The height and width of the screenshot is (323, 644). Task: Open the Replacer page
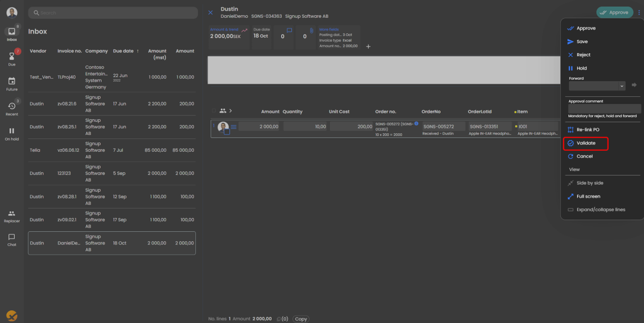[x=12, y=216]
